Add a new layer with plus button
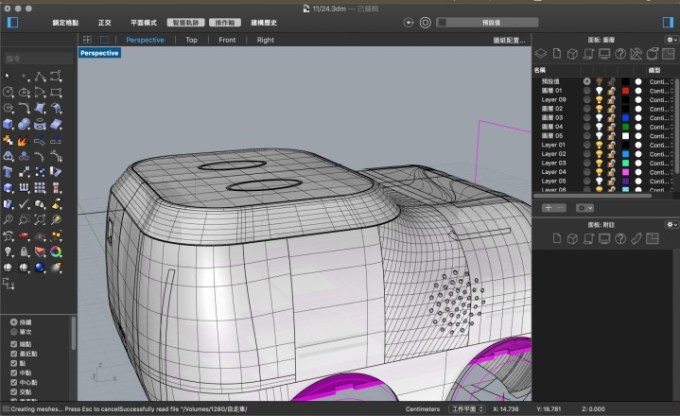This screenshot has height=416, width=680. [x=548, y=208]
